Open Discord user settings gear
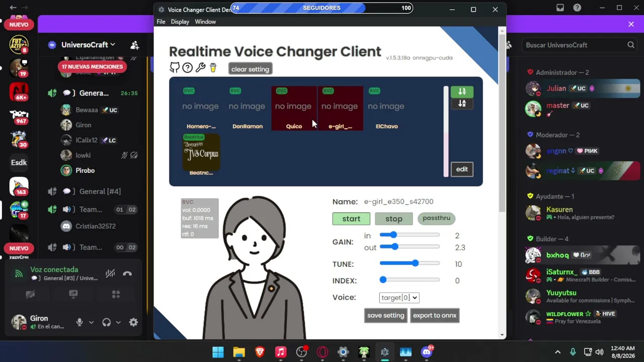Image resolution: width=644 pixels, height=362 pixels. [x=133, y=322]
